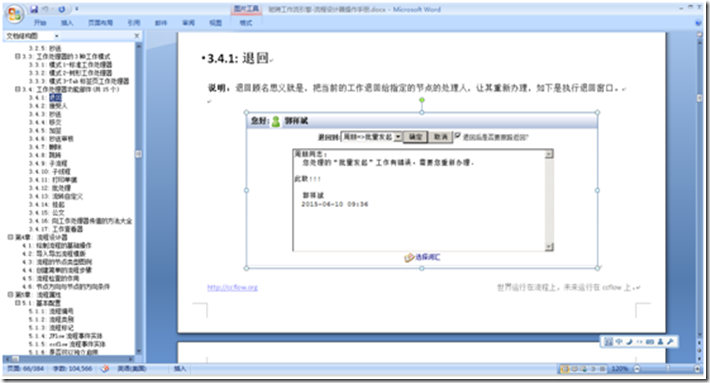
Task: Click the Redo/Repeat icon
Action: 62,9
